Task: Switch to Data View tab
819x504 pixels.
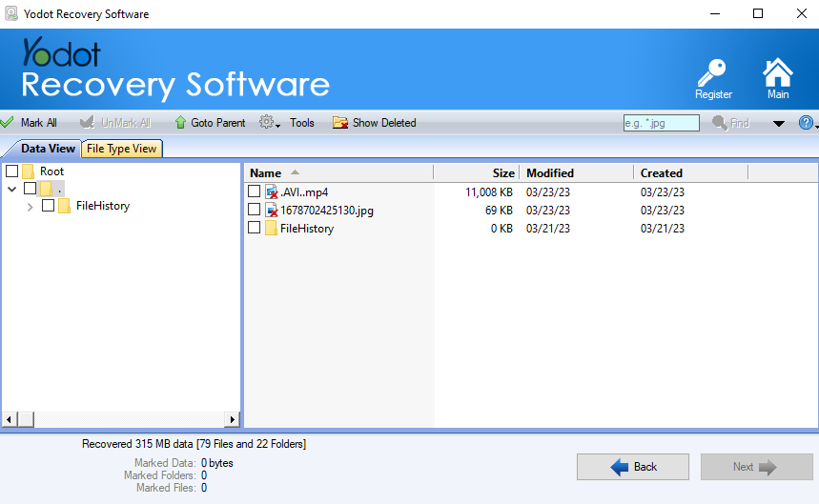Action: tap(48, 149)
